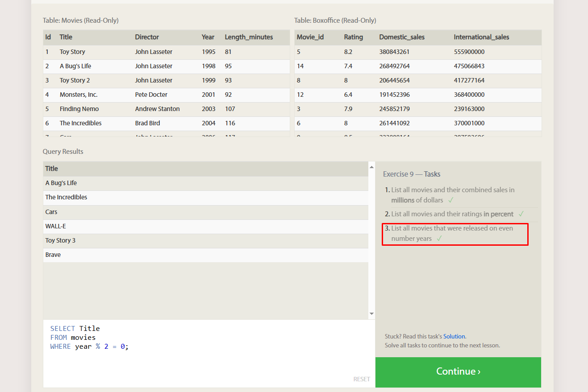The height and width of the screenshot is (392, 588).
Task: Click the Title header in Query Results
Action: tap(52, 169)
